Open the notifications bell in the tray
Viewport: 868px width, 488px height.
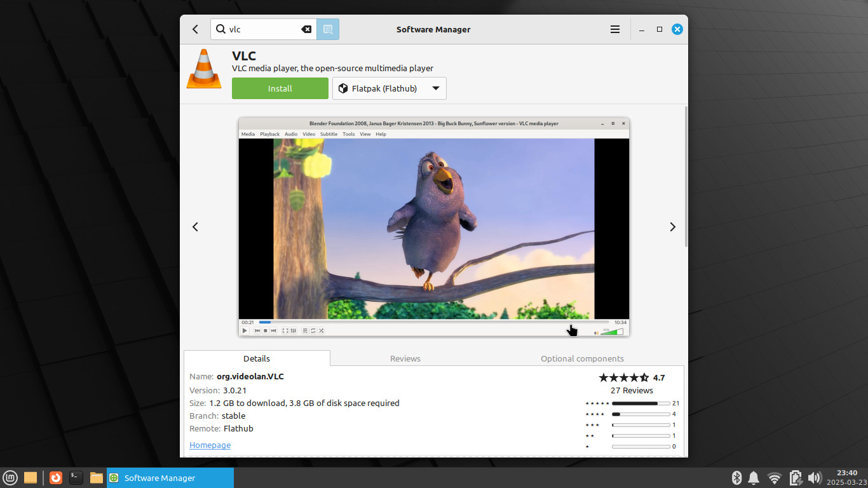pos(754,478)
